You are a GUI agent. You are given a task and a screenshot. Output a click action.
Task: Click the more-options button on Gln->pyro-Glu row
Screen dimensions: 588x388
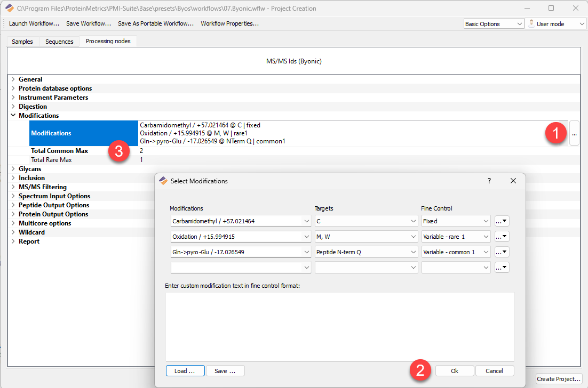pyautogui.click(x=502, y=252)
